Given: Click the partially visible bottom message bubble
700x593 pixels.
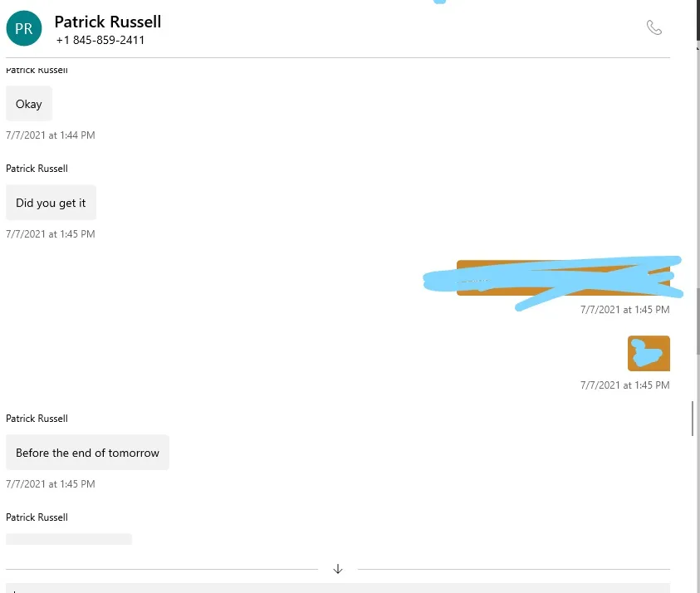Looking at the screenshot, I should 69,539.
